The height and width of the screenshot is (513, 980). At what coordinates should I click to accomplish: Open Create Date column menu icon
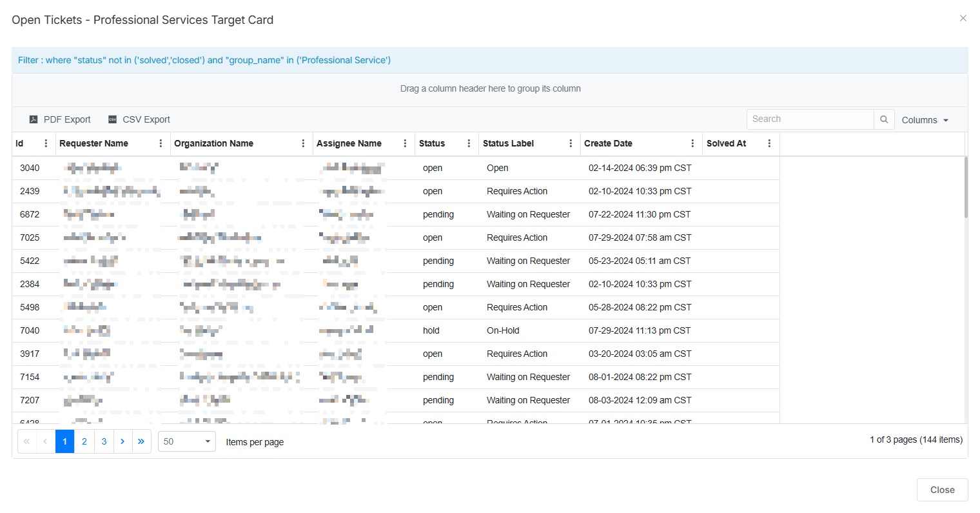coord(692,143)
